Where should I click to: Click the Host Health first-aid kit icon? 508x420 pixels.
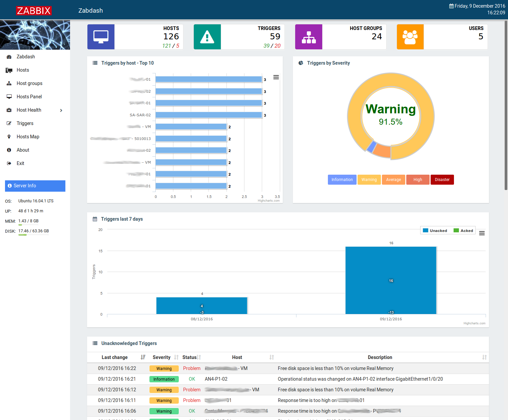[9, 110]
